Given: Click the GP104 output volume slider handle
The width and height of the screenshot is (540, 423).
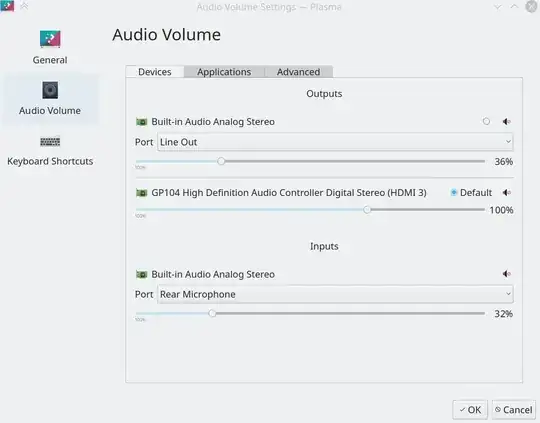Looking at the screenshot, I should coord(367,209).
